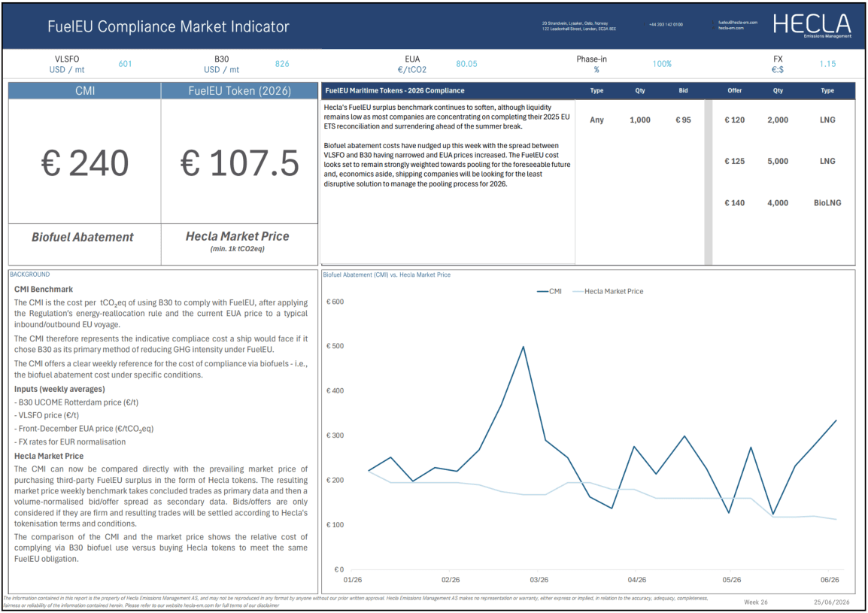Click the 'CMI Benchmark' heading
868x613 pixels.
[44, 289]
